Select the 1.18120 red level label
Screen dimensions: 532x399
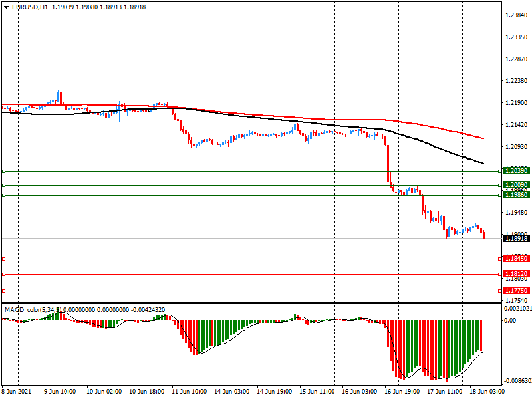pos(516,274)
